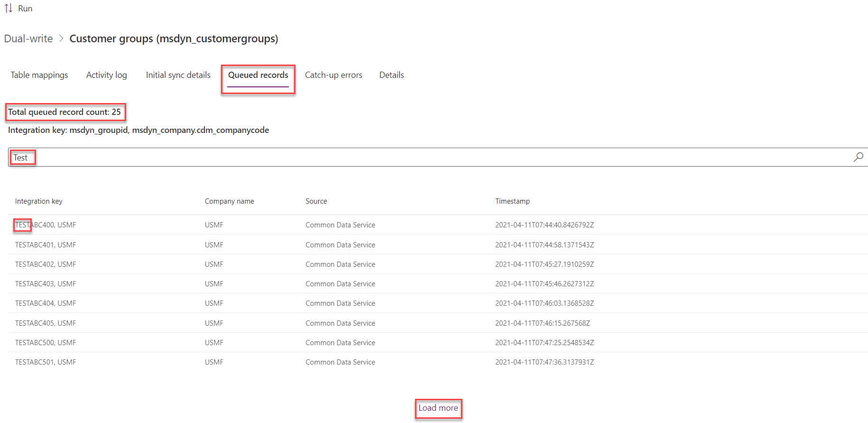Click Common Data Service in TESTABC400 row
This screenshot has height=423, width=868.
pyautogui.click(x=340, y=225)
